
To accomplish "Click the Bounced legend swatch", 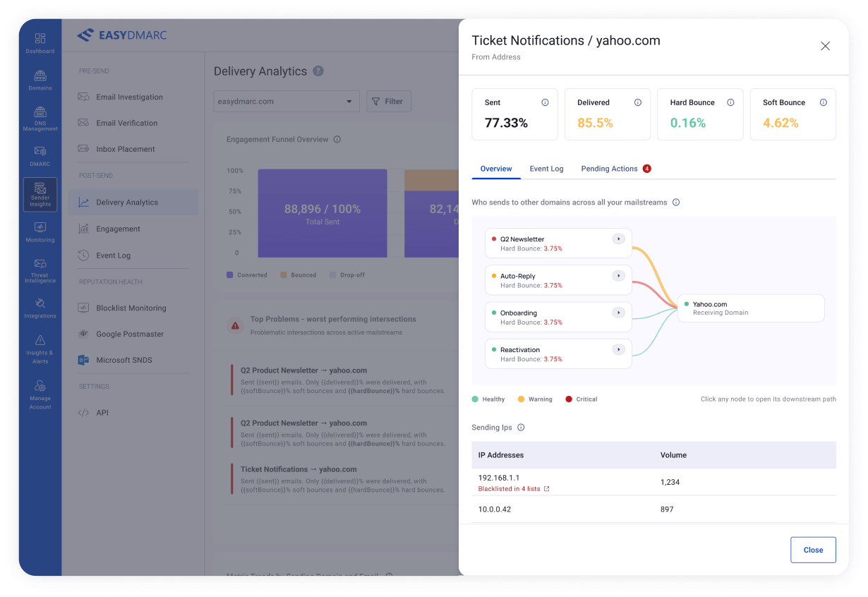I will point(284,275).
